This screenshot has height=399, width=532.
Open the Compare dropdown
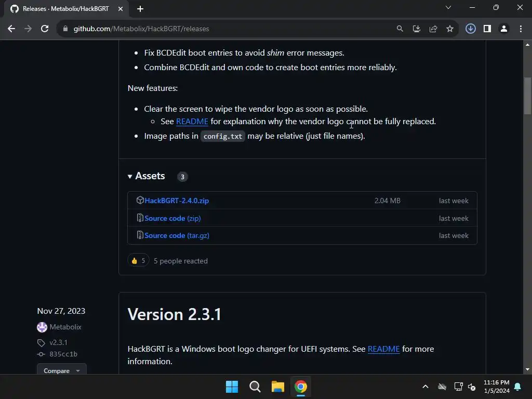point(62,370)
